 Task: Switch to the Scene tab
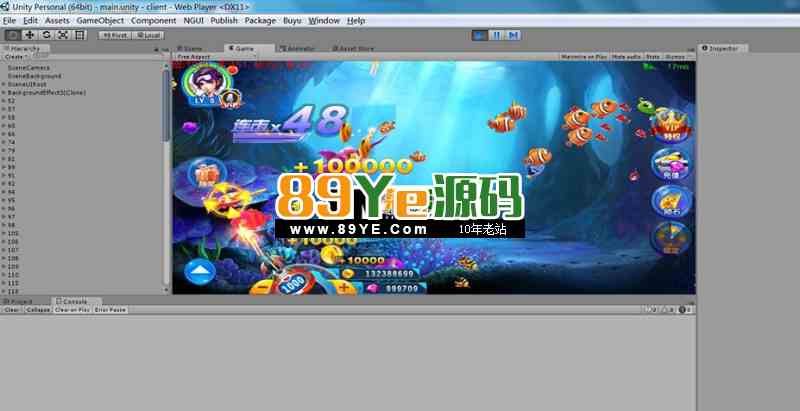[191, 48]
